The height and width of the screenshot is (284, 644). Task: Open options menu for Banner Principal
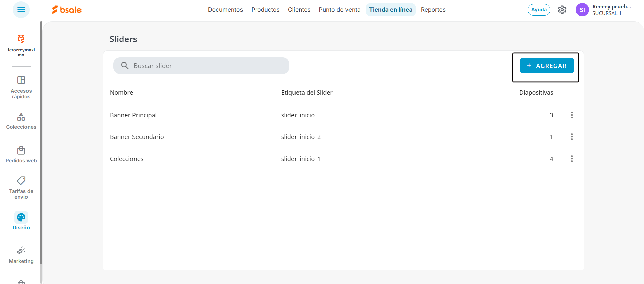(572, 115)
